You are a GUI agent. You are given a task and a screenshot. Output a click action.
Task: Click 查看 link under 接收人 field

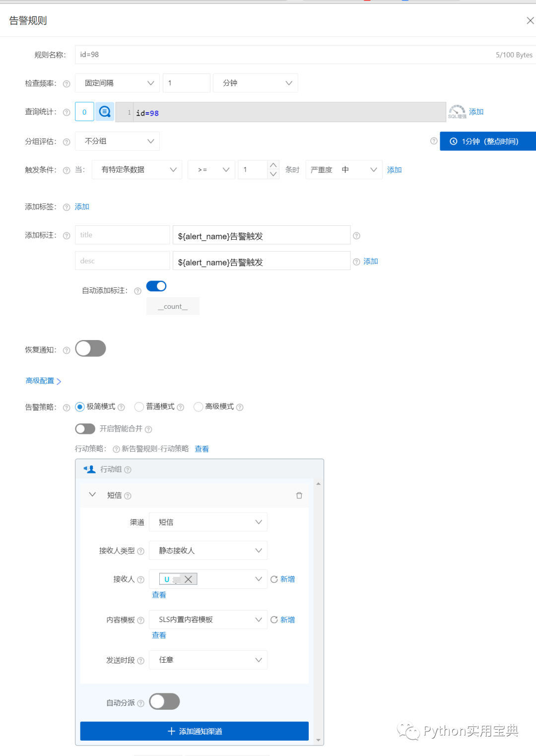click(159, 595)
